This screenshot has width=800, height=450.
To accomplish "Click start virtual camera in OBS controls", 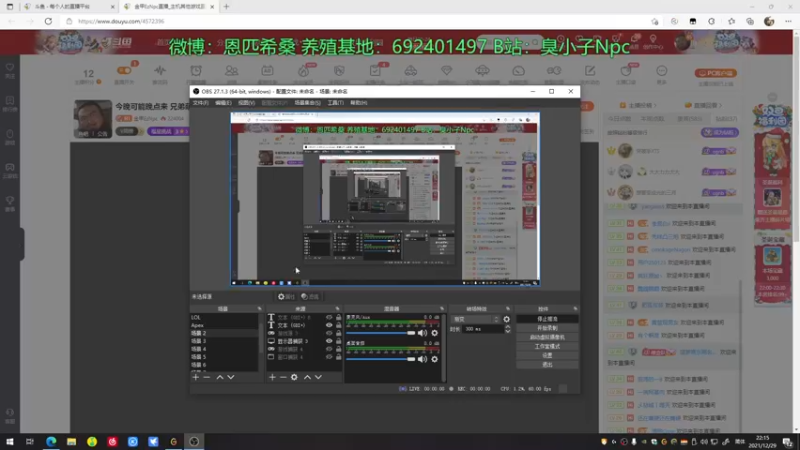I will (x=547, y=337).
